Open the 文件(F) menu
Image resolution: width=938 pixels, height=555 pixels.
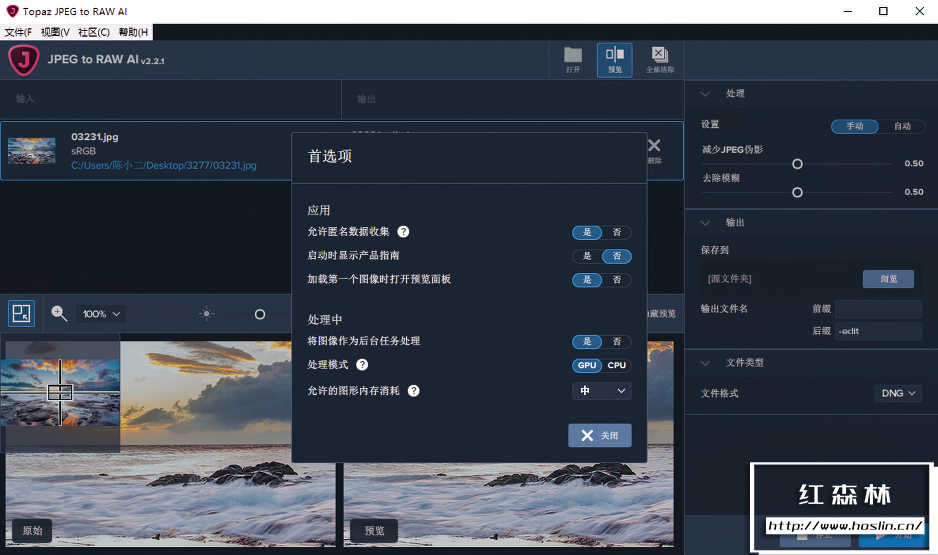coord(19,32)
